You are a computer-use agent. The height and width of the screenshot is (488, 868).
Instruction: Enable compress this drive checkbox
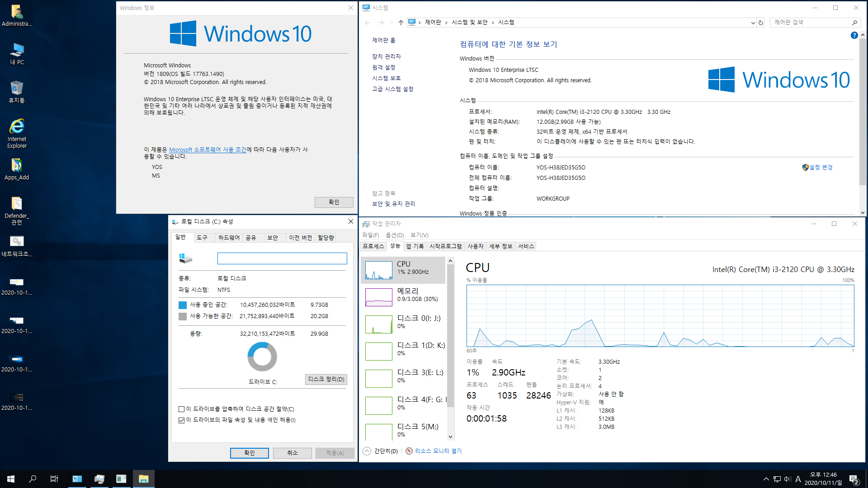182,409
